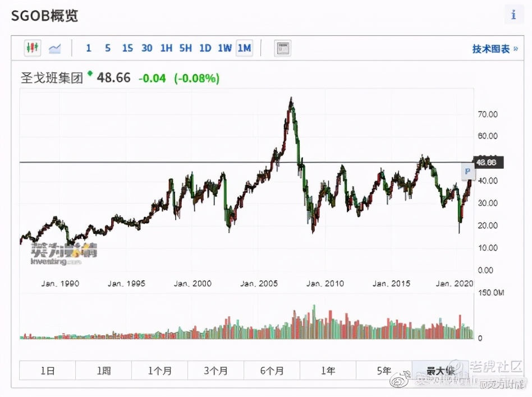The height and width of the screenshot is (397, 532).
Task: Click the 0.00 price axis label
Action: pos(485,270)
